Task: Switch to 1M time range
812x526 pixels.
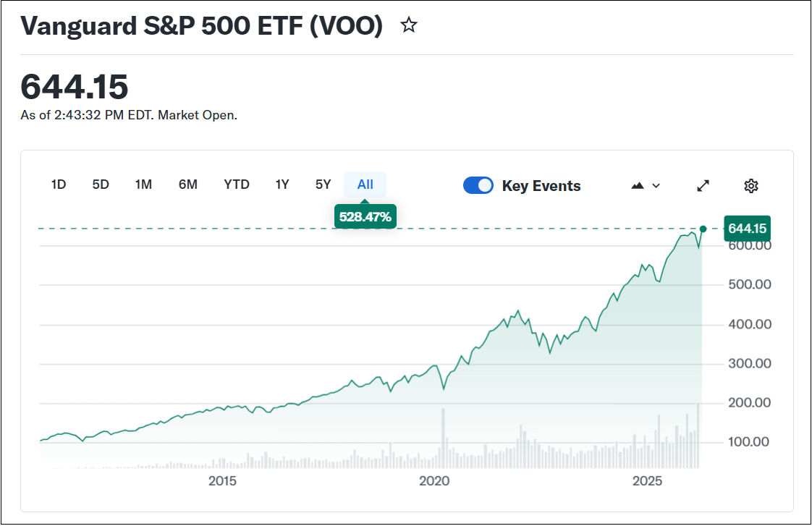Action: [143, 184]
